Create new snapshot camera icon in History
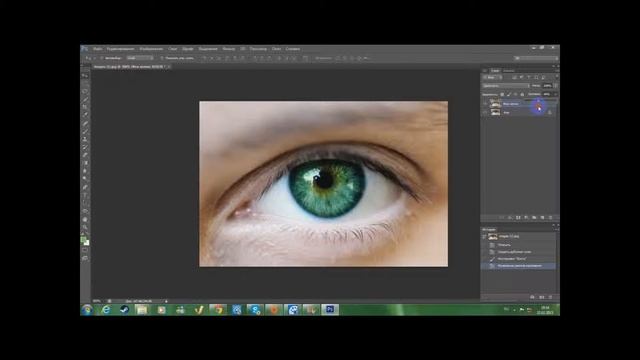This screenshot has height=360, width=640. (x=542, y=297)
